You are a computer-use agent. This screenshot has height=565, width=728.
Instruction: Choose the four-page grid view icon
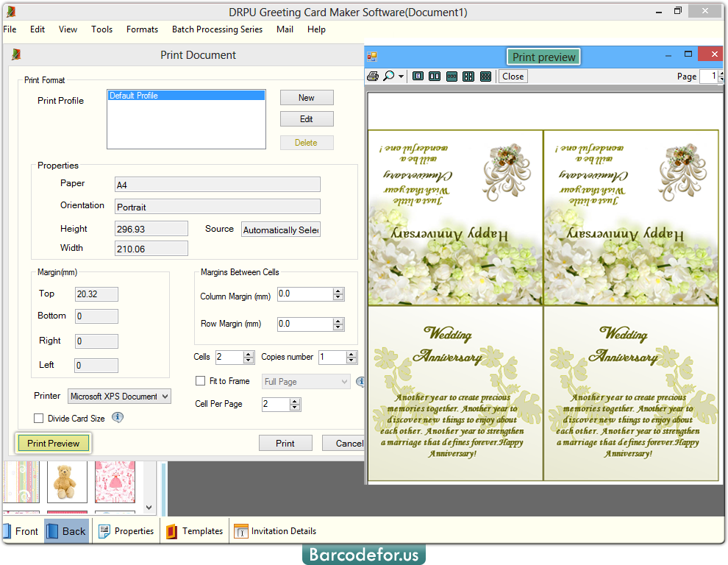[x=468, y=76]
